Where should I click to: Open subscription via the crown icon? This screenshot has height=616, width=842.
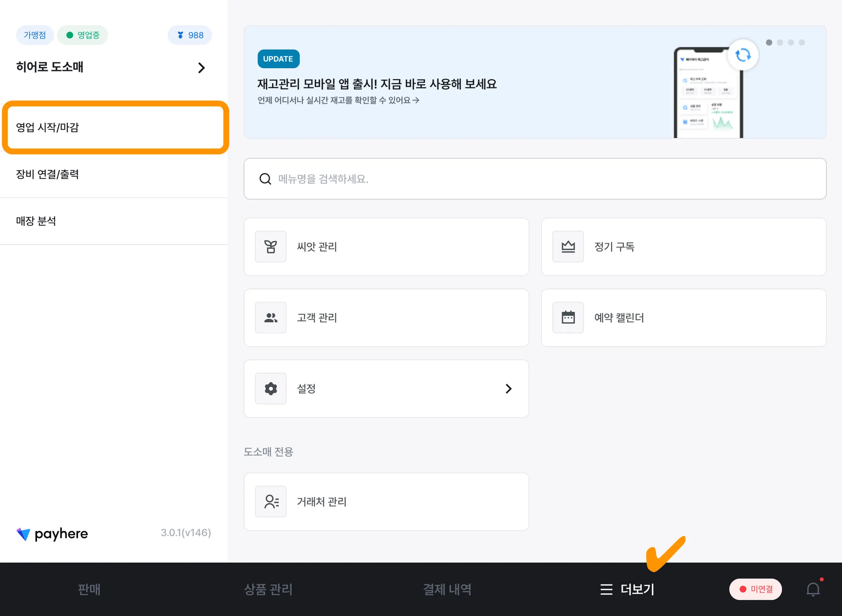pos(568,247)
